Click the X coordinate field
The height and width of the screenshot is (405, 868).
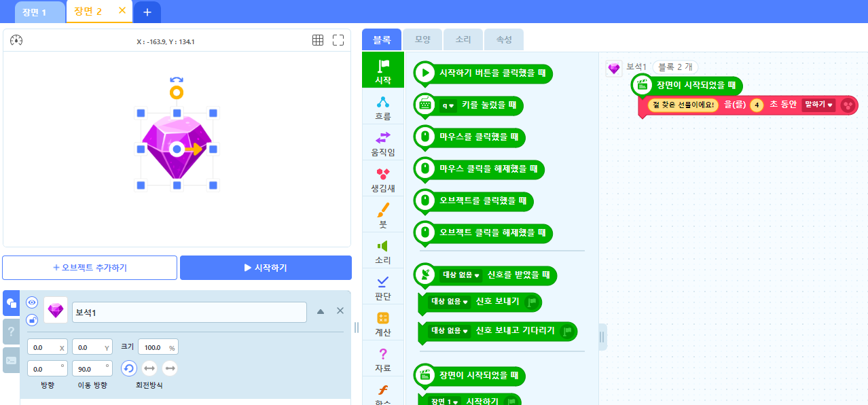[47, 347]
